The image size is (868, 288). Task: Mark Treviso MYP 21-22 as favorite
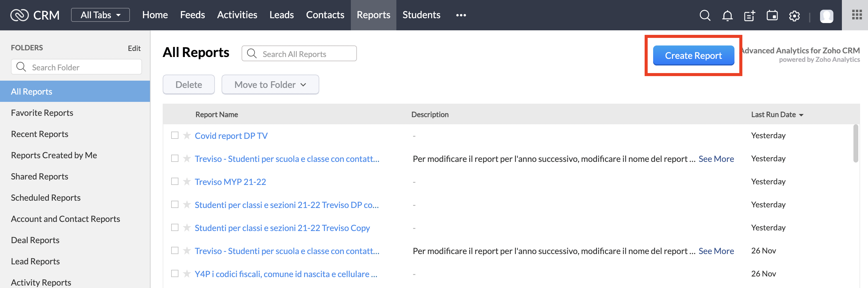(187, 181)
